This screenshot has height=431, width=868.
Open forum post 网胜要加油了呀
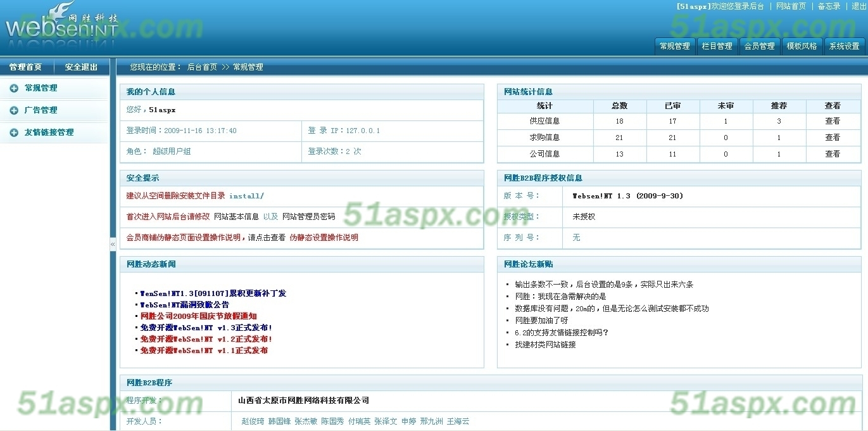[x=541, y=321]
